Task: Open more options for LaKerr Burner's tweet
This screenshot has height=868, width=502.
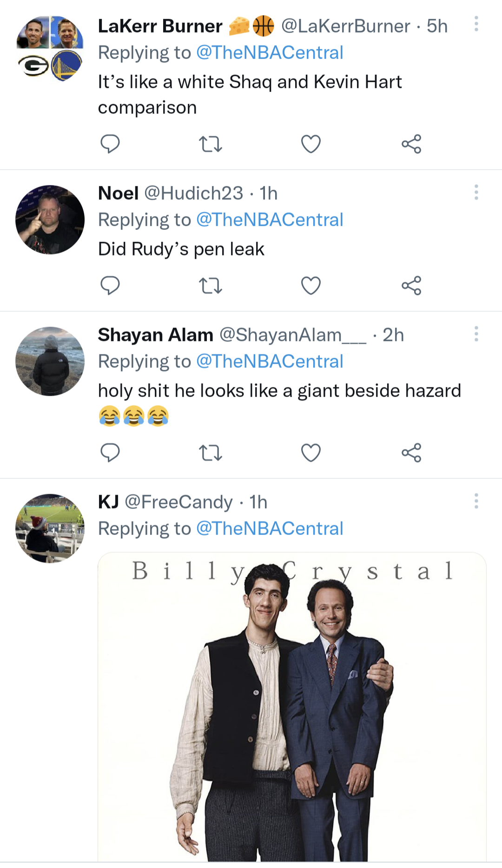Action: pyautogui.click(x=476, y=24)
